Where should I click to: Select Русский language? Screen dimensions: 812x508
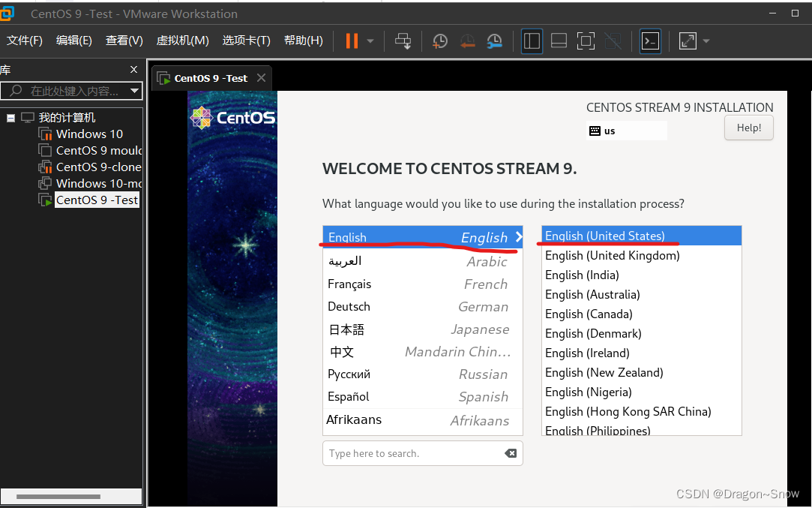[423, 374]
